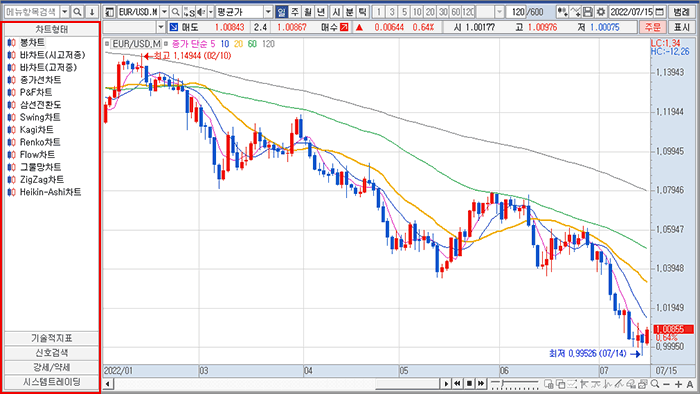Screen dimensions: 700x394
Task: Click the speaker sound icon
Action: tap(201, 12)
